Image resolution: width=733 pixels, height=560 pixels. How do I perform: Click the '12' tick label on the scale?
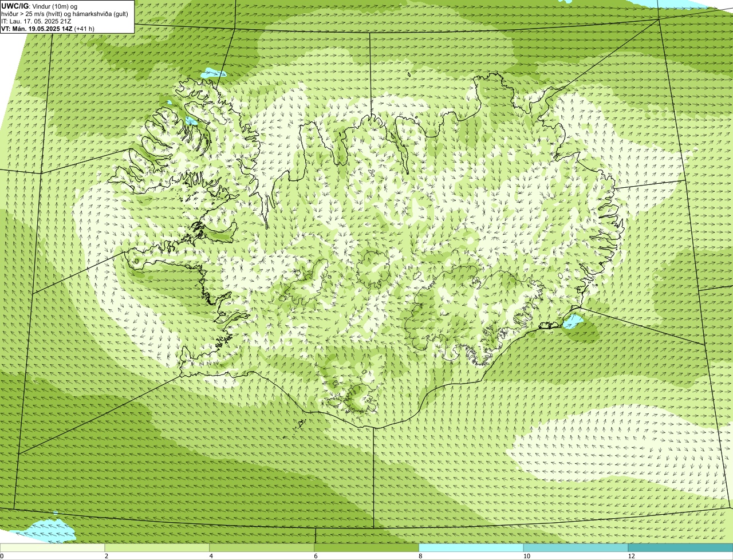coord(631,556)
